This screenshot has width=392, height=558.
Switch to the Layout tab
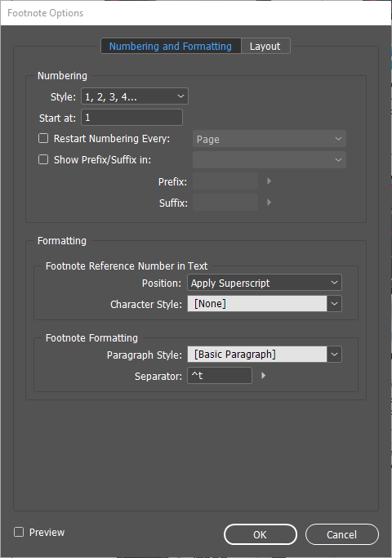265,47
